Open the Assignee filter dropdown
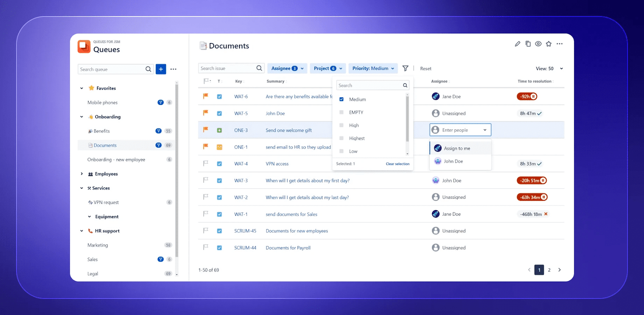 coord(287,68)
